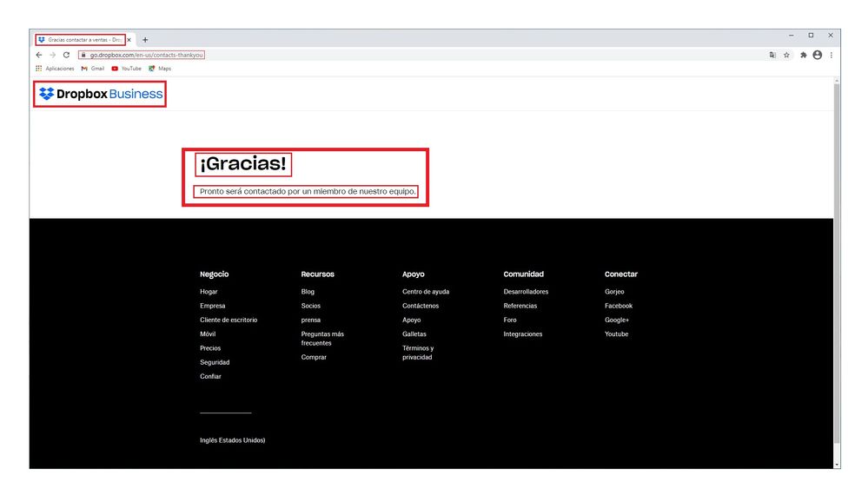Open the Chrome profile avatar
Viewport: 868px width, 502px height.
coord(817,54)
